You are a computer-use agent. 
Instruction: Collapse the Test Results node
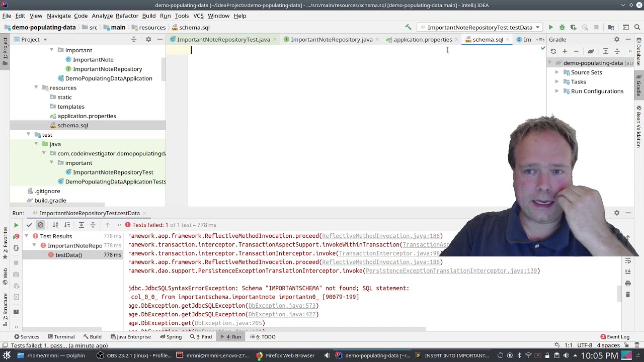tap(27, 236)
